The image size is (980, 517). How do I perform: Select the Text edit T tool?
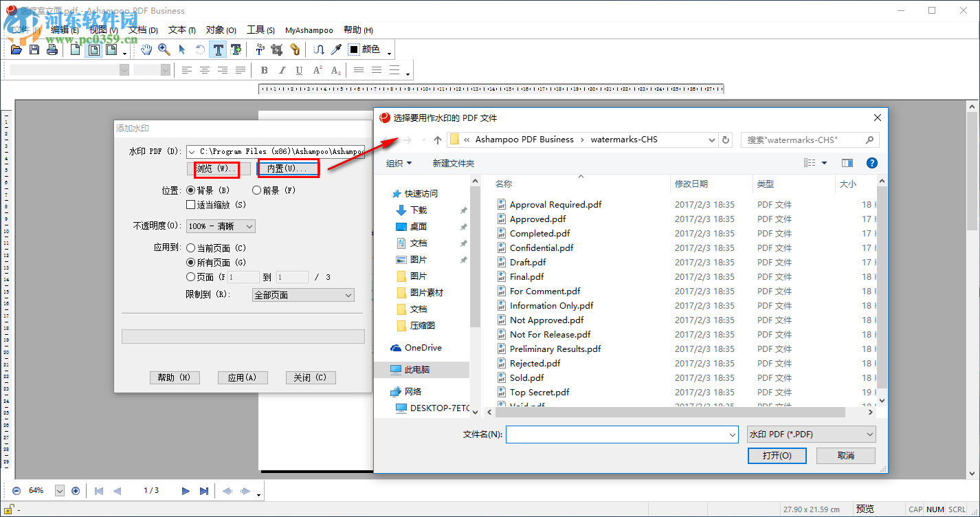[x=218, y=49]
